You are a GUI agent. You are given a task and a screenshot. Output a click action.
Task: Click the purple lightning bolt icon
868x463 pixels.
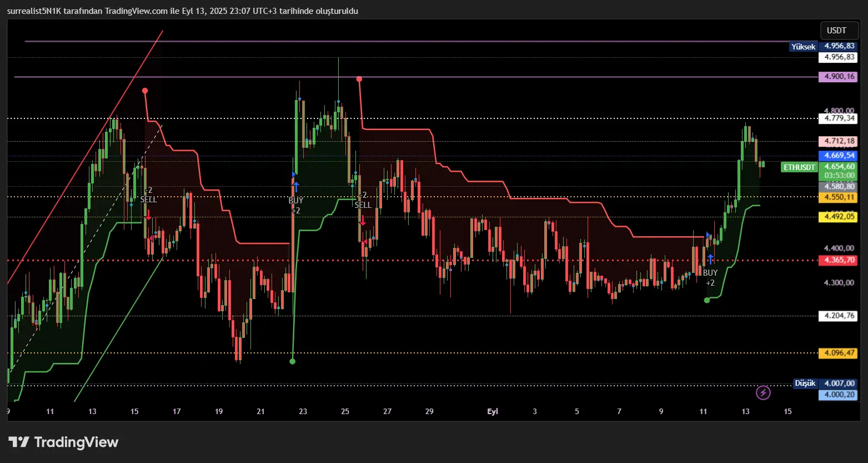click(764, 393)
